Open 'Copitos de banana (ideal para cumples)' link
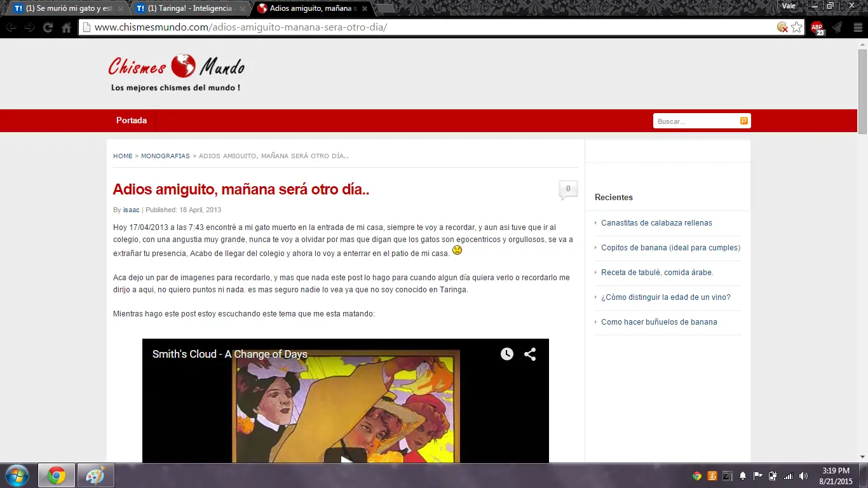 tap(670, 248)
